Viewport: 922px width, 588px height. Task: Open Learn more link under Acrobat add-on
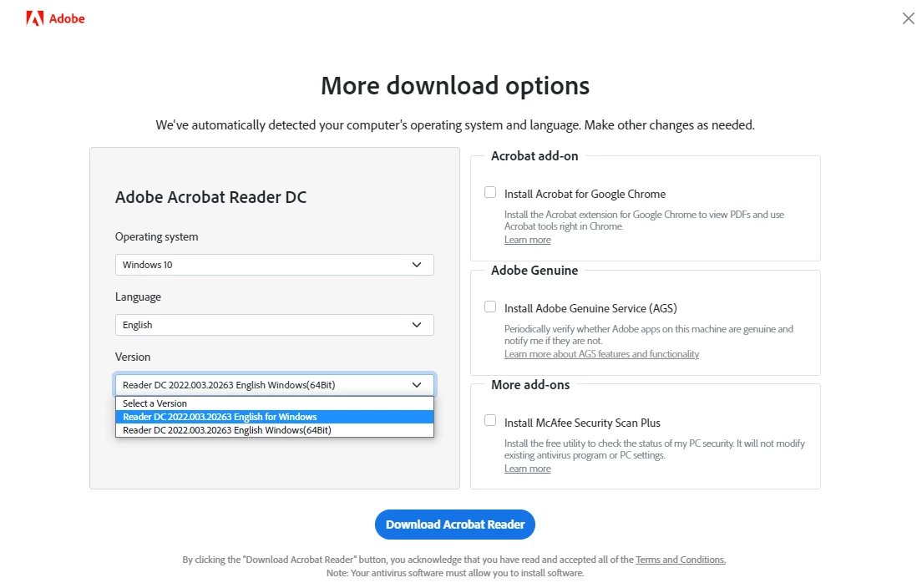(528, 240)
